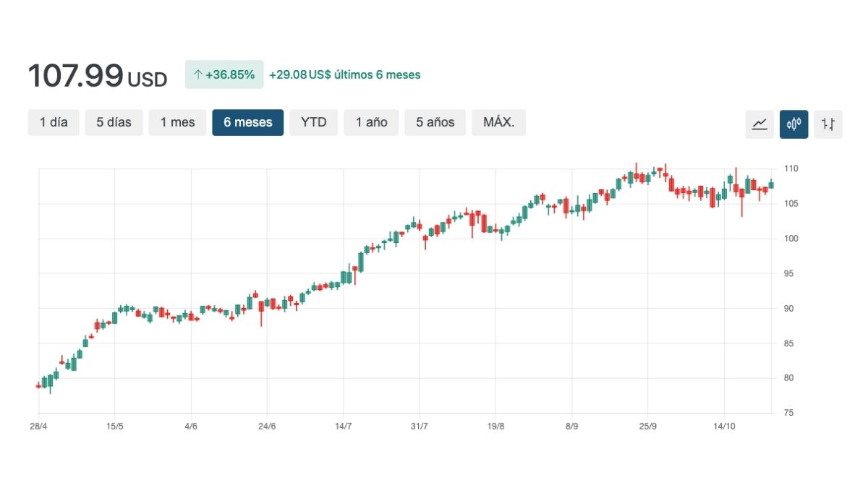The width and height of the screenshot is (868, 488).
Task: Click the green up arrow in percentage badge
Action: coord(197,74)
